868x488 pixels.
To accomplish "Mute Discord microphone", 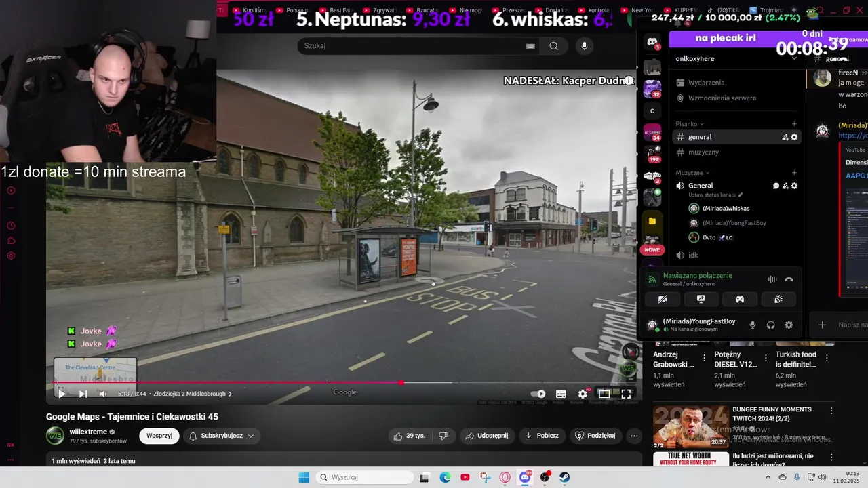I will pyautogui.click(x=753, y=325).
